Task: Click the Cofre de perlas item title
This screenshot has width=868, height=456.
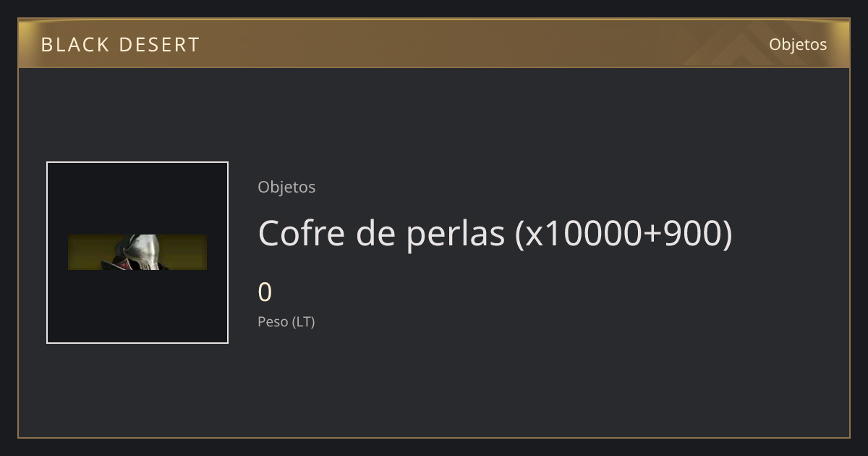Action: click(x=495, y=233)
